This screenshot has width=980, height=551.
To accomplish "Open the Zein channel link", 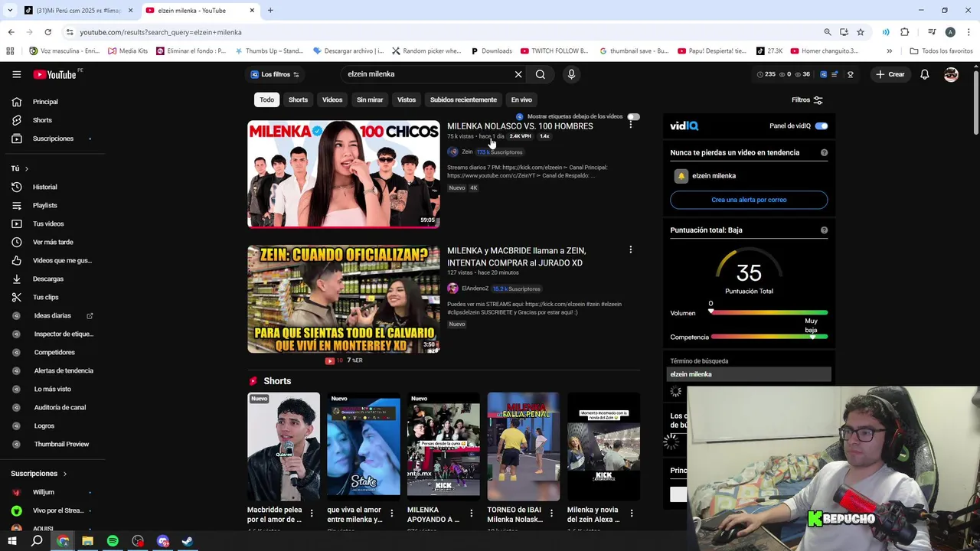I will tap(467, 152).
